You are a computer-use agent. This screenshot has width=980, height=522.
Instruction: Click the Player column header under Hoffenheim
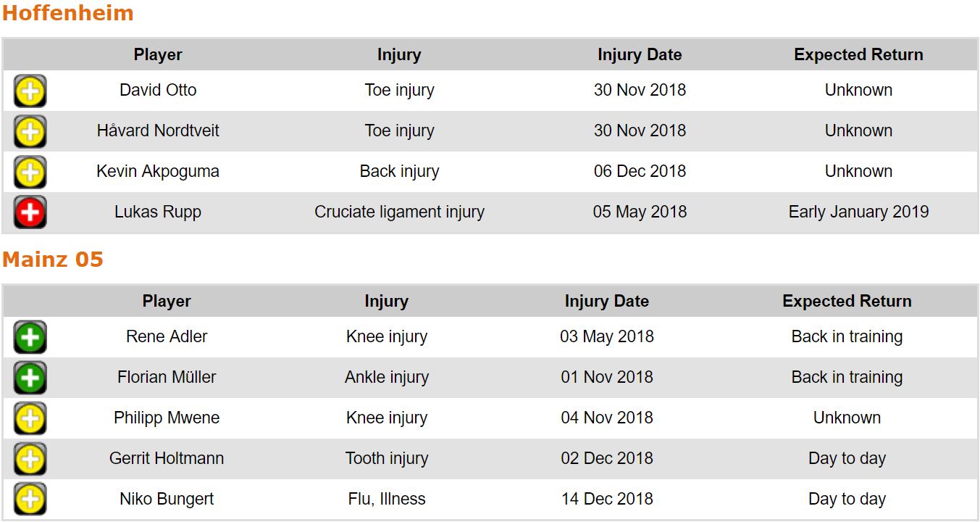pyautogui.click(x=158, y=55)
